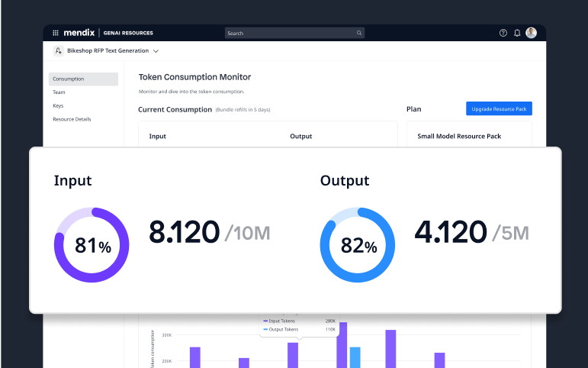Click the 300K axis label
The image size is (588, 368).
(x=167, y=335)
